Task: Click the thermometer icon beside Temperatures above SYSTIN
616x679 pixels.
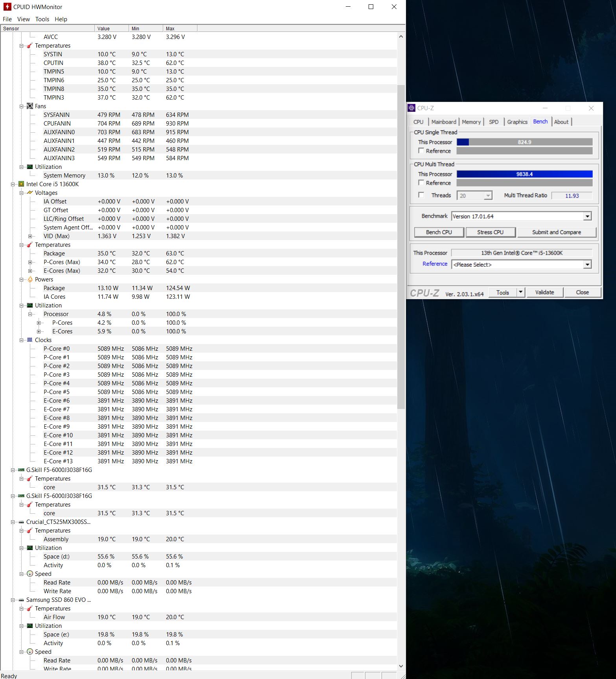Action: click(30, 46)
